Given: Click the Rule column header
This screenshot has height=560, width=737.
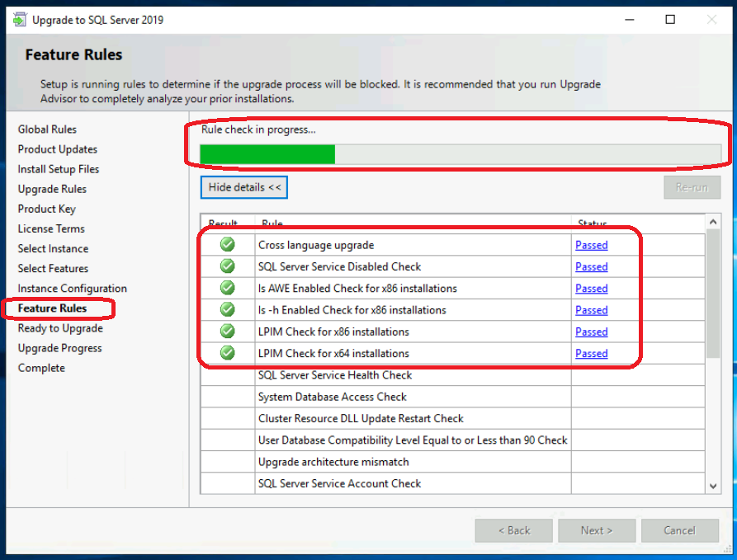Looking at the screenshot, I should [413, 224].
